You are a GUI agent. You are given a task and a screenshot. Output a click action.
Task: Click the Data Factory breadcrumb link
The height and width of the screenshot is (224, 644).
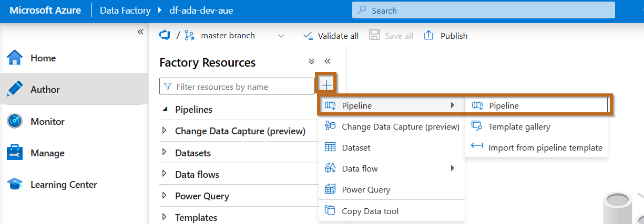[125, 10]
